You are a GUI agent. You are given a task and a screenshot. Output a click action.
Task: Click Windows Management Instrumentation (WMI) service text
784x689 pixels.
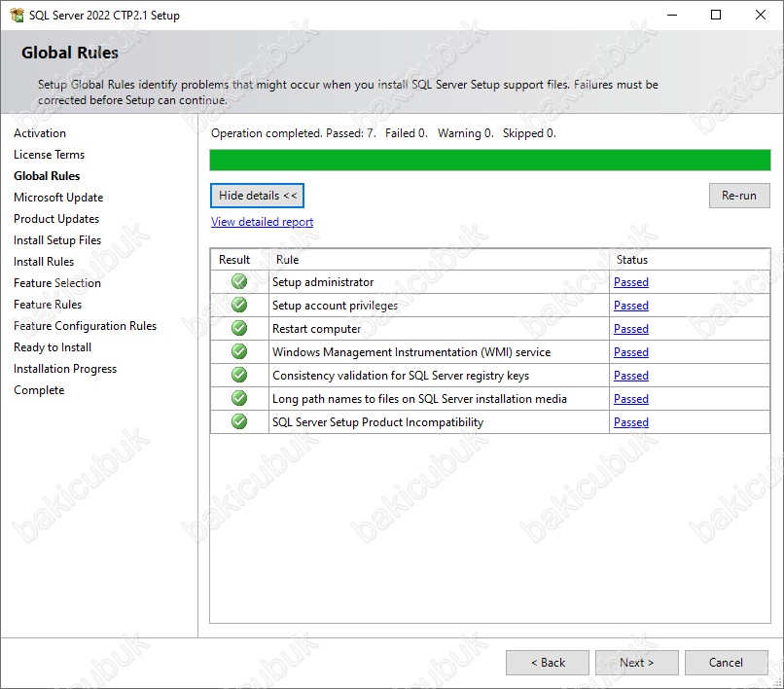411,352
